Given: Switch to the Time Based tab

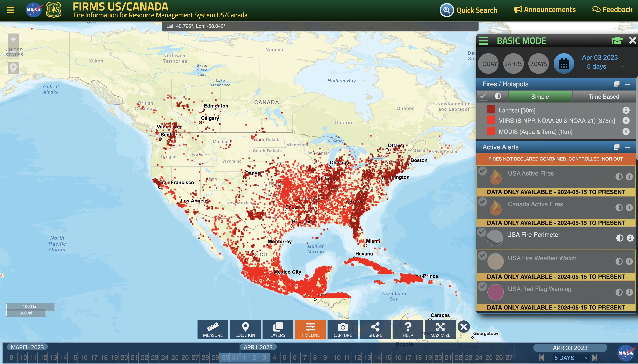Looking at the screenshot, I should (604, 97).
